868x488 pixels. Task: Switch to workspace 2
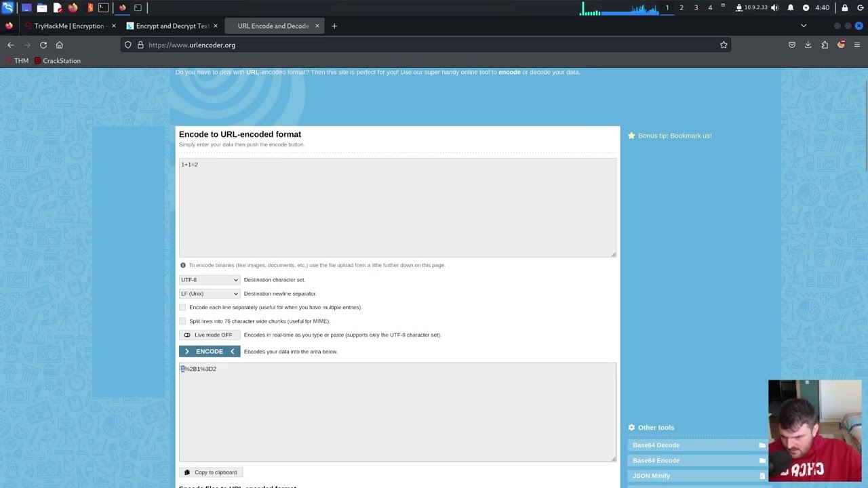pyautogui.click(x=682, y=7)
